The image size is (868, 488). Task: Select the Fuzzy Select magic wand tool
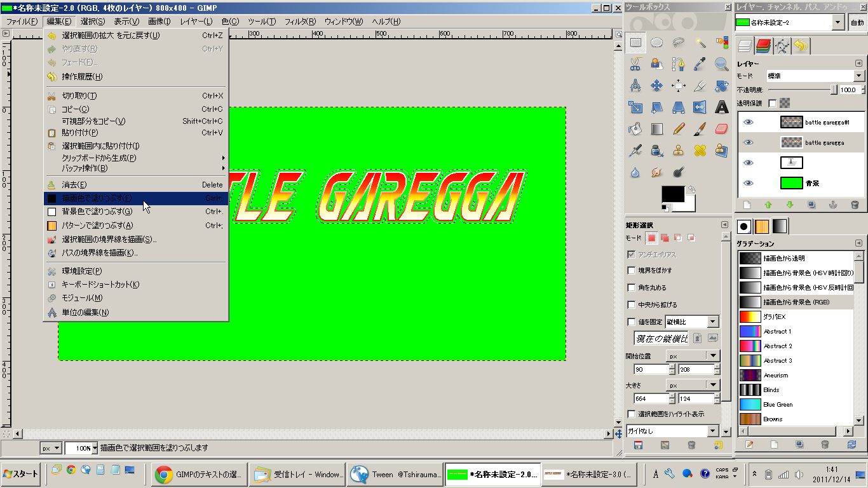point(700,43)
